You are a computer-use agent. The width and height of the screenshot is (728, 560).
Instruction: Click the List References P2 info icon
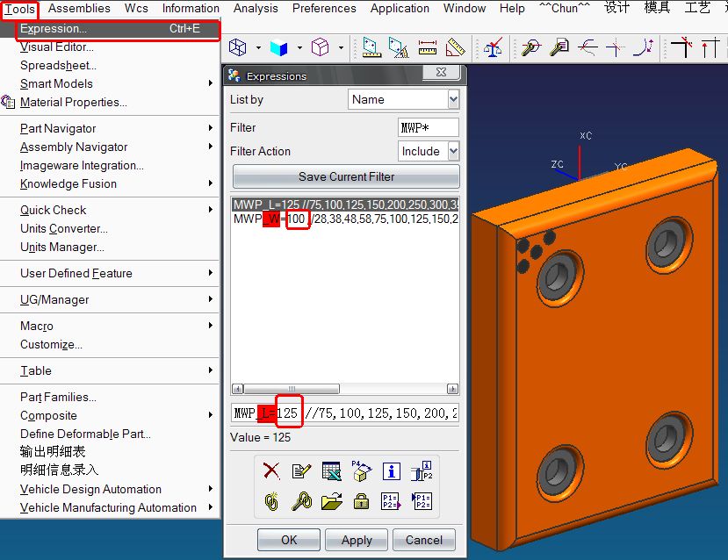pyautogui.click(x=422, y=470)
